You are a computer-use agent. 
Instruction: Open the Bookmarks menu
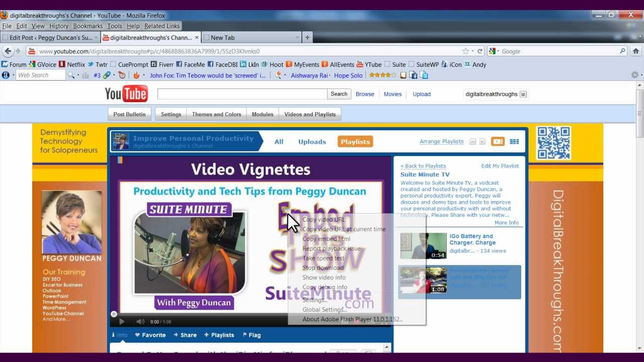tap(88, 26)
